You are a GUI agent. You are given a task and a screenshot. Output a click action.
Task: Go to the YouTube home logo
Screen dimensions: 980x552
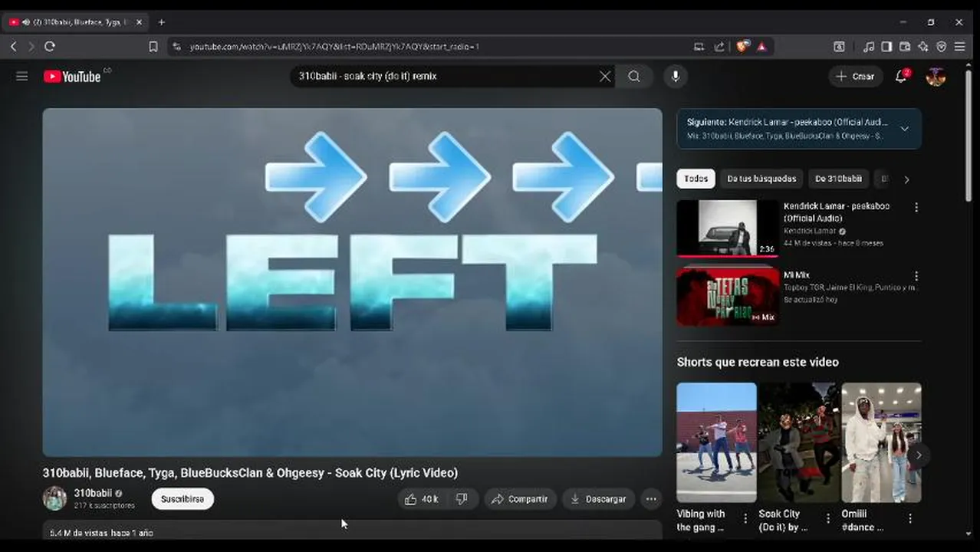point(72,76)
